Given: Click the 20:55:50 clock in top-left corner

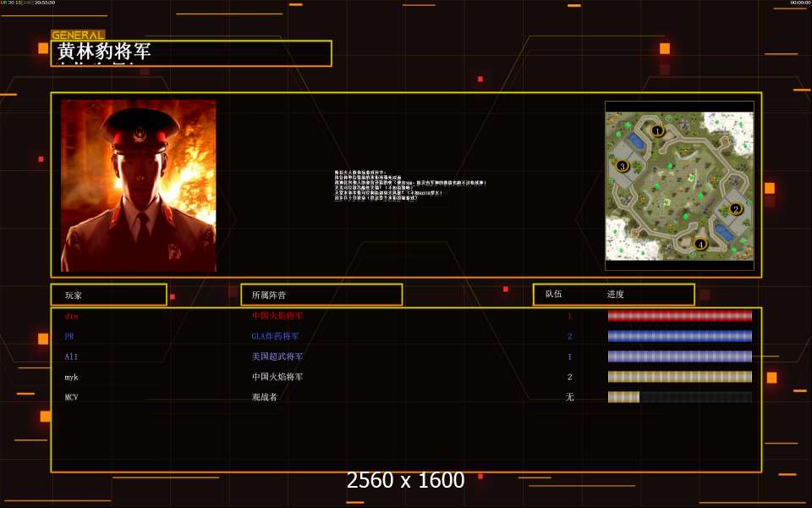Looking at the screenshot, I should [45, 3].
